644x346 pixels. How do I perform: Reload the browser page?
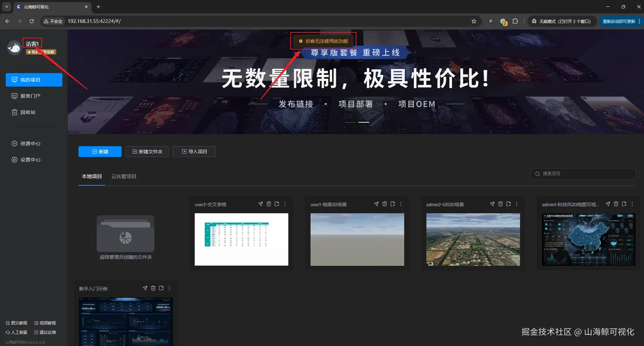click(x=32, y=21)
